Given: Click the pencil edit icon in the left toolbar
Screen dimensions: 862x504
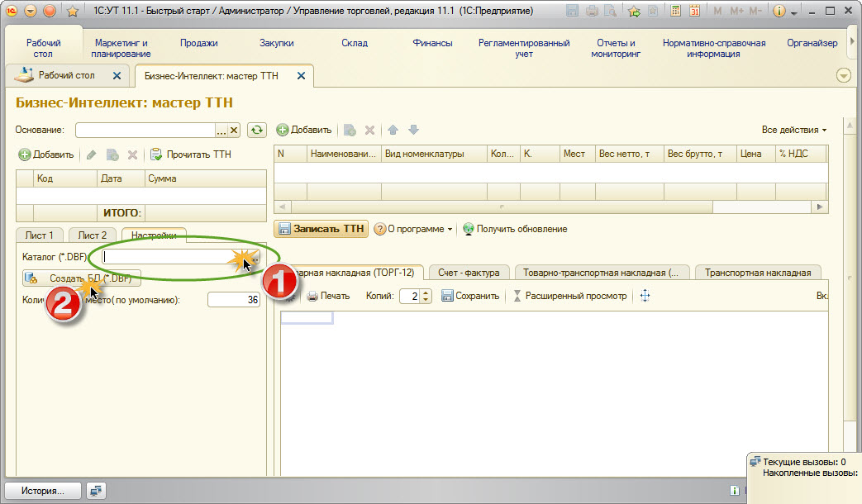Looking at the screenshot, I should click(x=91, y=155).
